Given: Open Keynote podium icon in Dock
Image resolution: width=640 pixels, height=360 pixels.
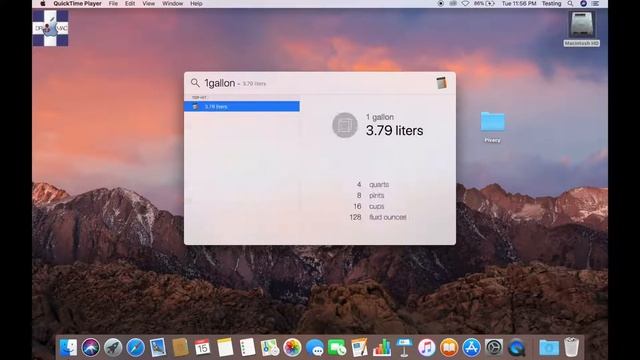Looking at the screenshot, I should 404,348.
